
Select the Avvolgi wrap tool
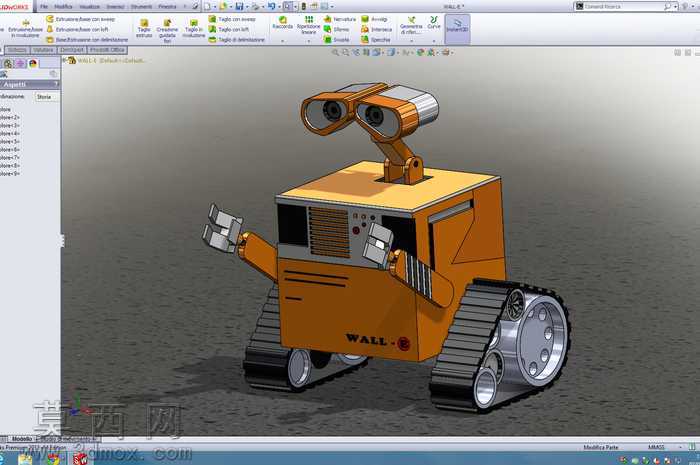coord(374,19)
